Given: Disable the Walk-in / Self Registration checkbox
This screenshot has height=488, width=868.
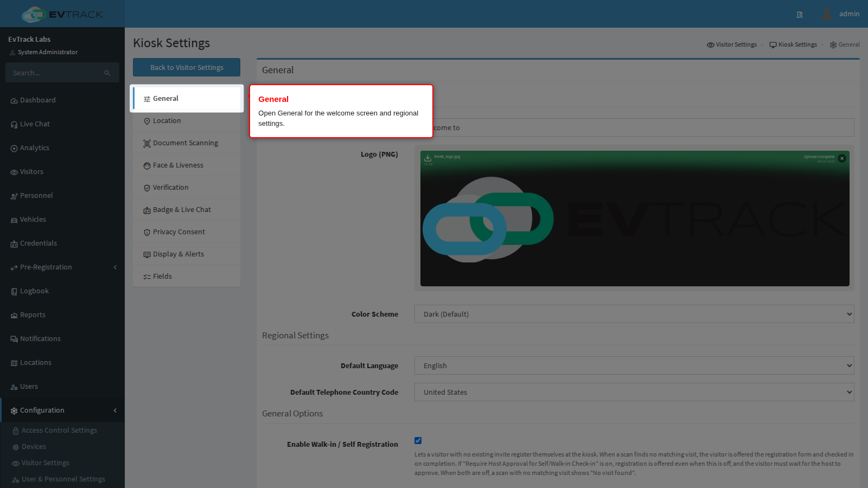Looking at the screenshot, I should tap(418, 441).
